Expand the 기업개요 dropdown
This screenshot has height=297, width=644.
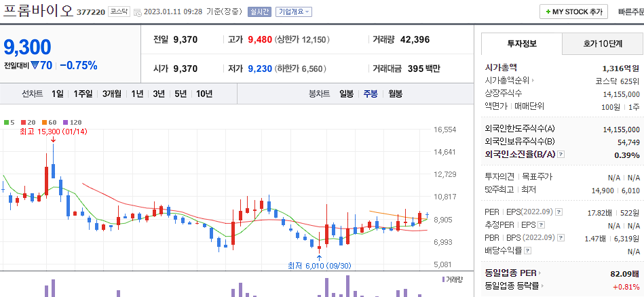point(294,12)
